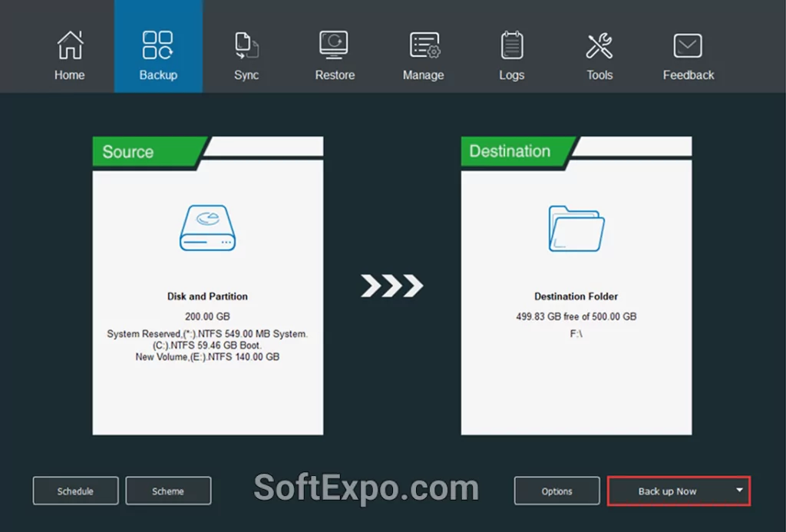The height and width of the screenshot is (532, 786).
Task: Click the Destination Folder icon
Action: [576, 228]
